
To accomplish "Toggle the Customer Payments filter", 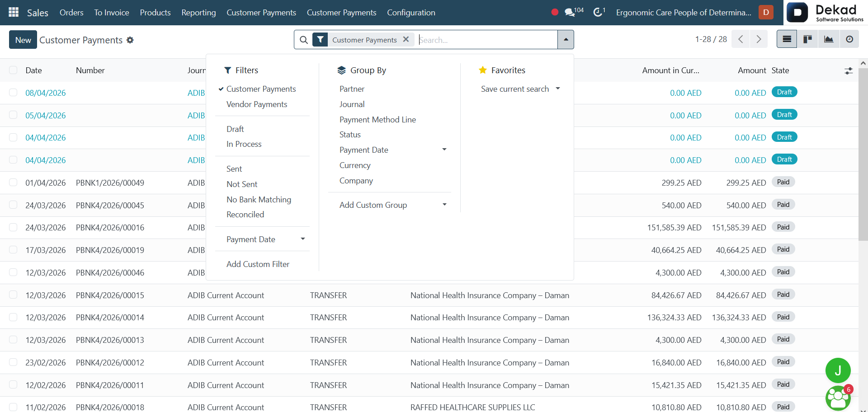I will click(261, 89).
